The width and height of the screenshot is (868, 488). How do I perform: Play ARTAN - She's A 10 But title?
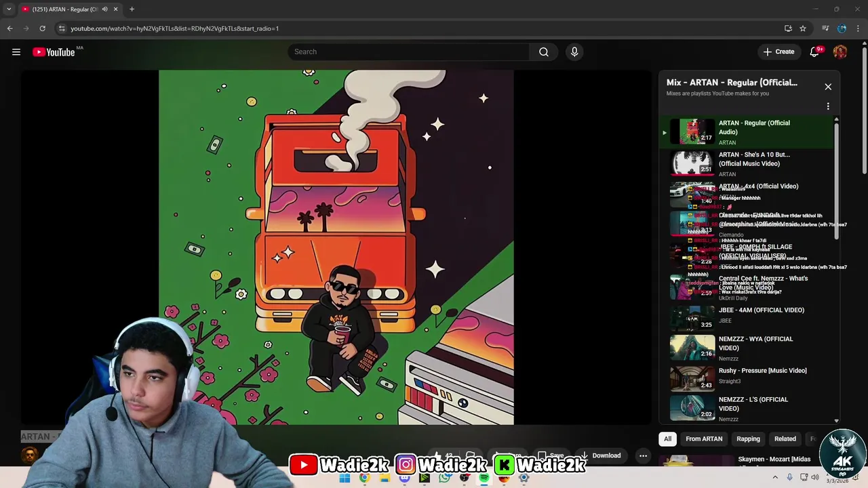[754, 159]
